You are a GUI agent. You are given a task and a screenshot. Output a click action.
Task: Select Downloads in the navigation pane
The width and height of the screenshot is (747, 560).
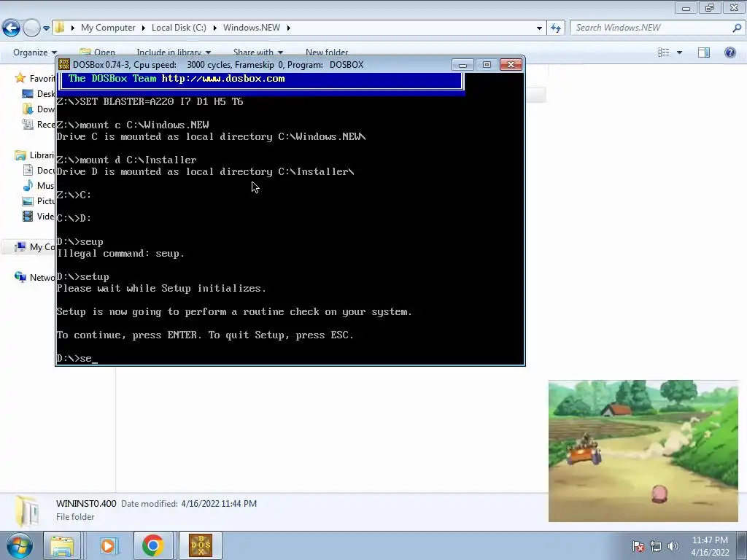(x=38, y=109)
